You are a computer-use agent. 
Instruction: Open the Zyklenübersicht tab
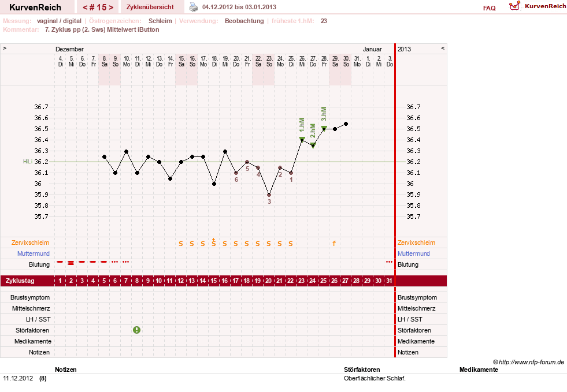pyautogui.click(x=150, y=7)
